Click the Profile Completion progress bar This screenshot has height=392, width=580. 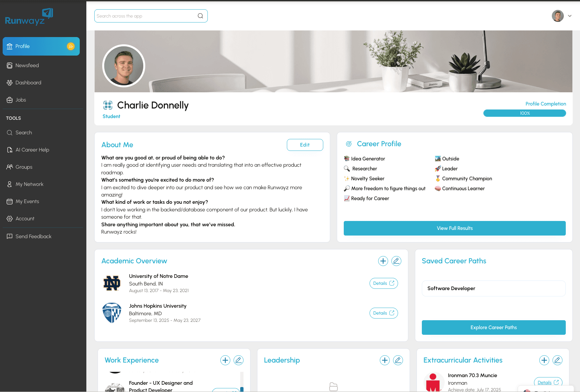pyautogui.click(x=525, y=113)
